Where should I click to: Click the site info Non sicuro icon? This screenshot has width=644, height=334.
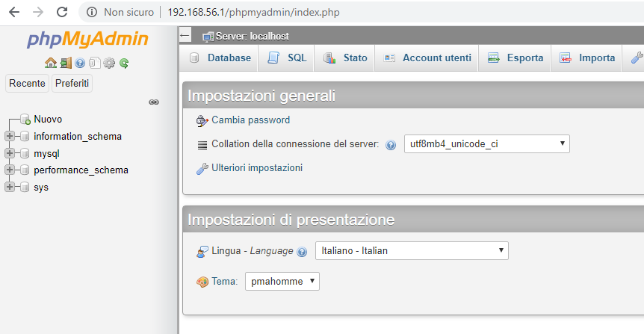(92, 12)
